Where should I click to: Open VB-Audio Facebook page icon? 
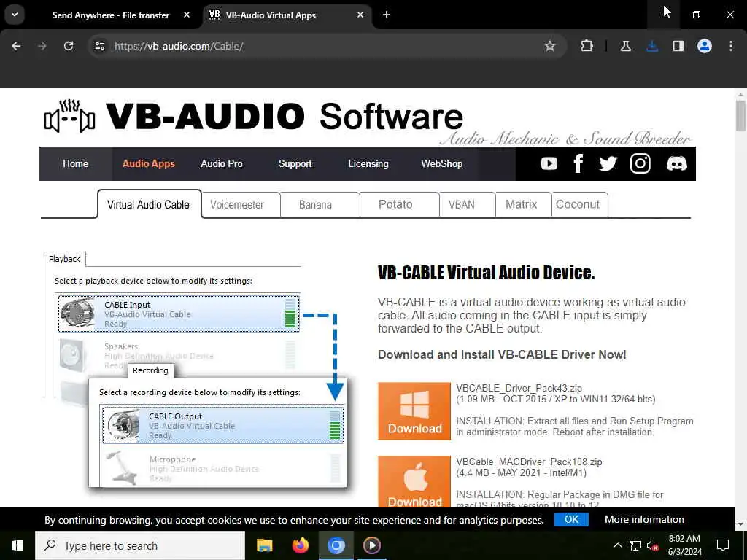coord(578,163)
